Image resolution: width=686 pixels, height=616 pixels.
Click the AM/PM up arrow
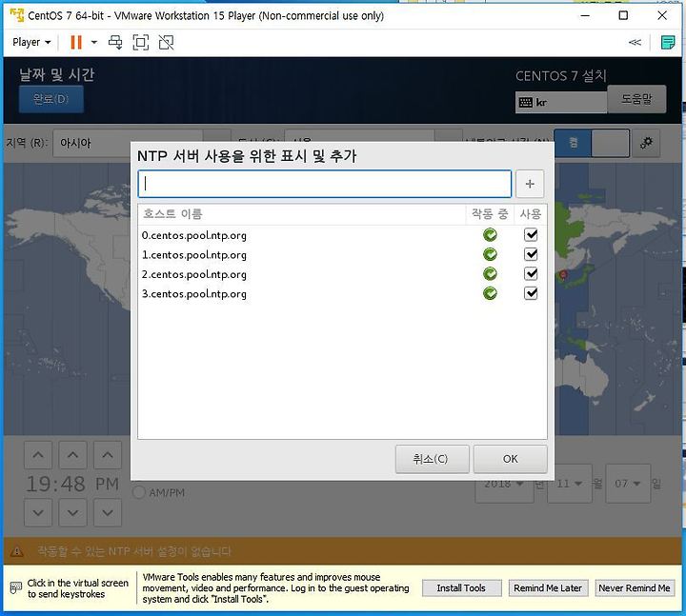(x=108, y=455)
